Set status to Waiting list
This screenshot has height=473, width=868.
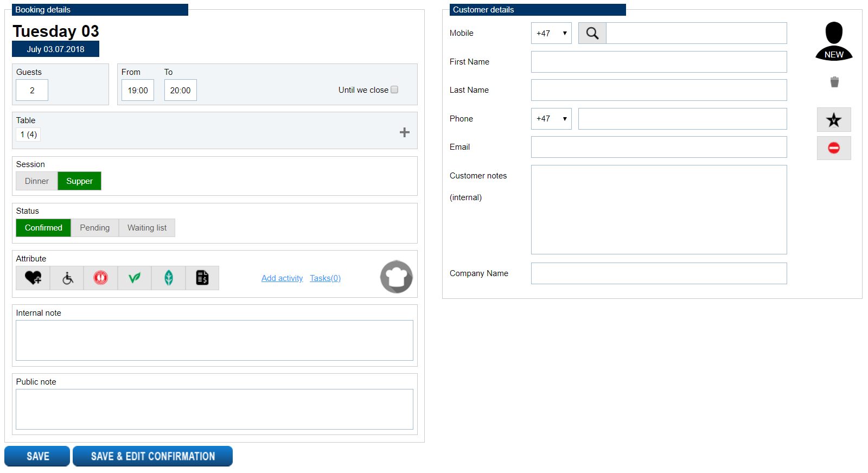147,228
